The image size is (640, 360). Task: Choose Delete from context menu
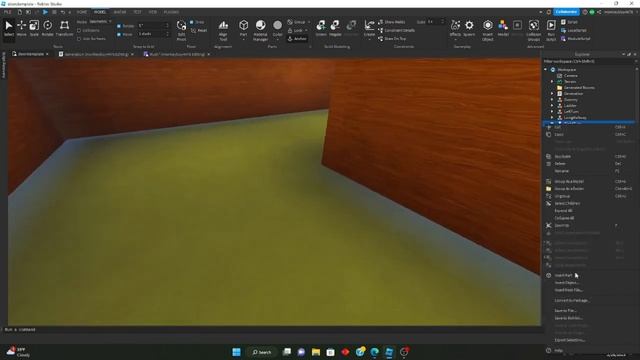tap(560, 164)
